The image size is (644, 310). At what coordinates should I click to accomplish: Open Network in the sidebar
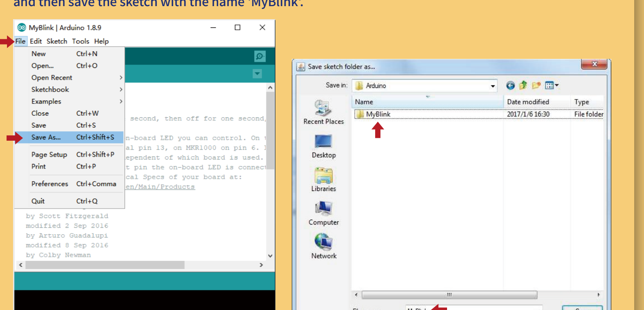[324, 247]
